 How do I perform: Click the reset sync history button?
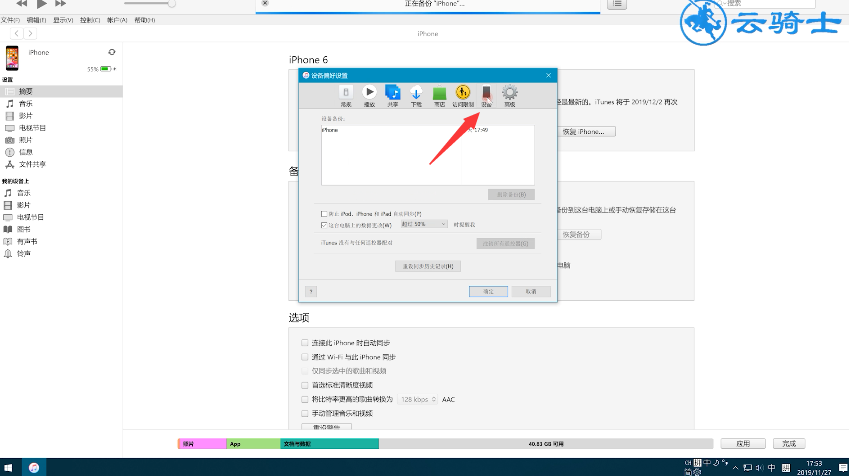pyautogui.click(x=428, y=266)
